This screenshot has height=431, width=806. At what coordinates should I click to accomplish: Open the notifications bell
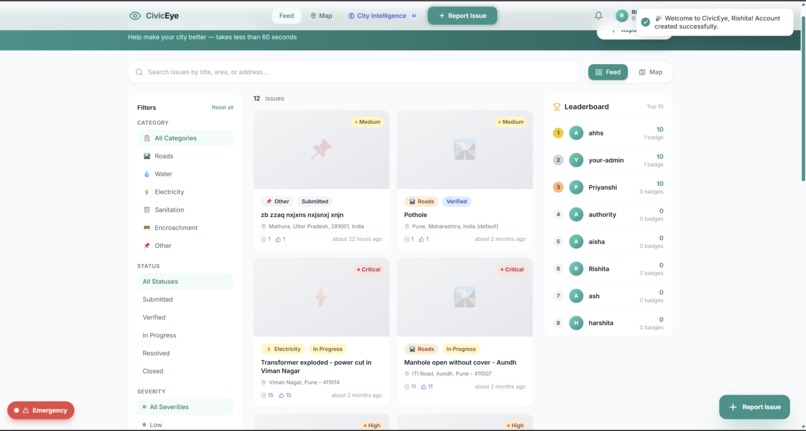coord(598,16)
